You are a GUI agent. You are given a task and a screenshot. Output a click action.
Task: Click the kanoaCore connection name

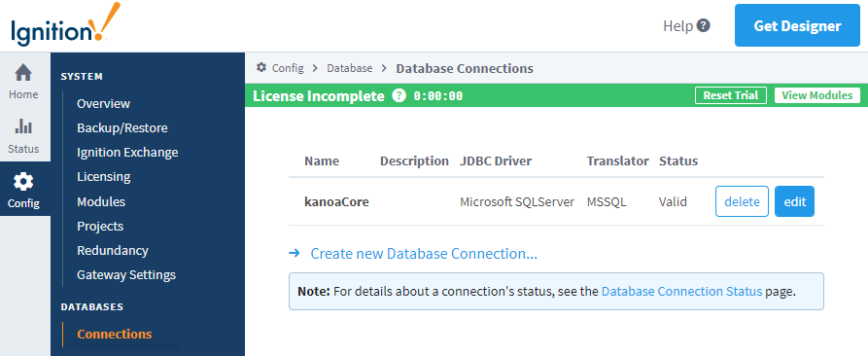click(x=336, y=201)
